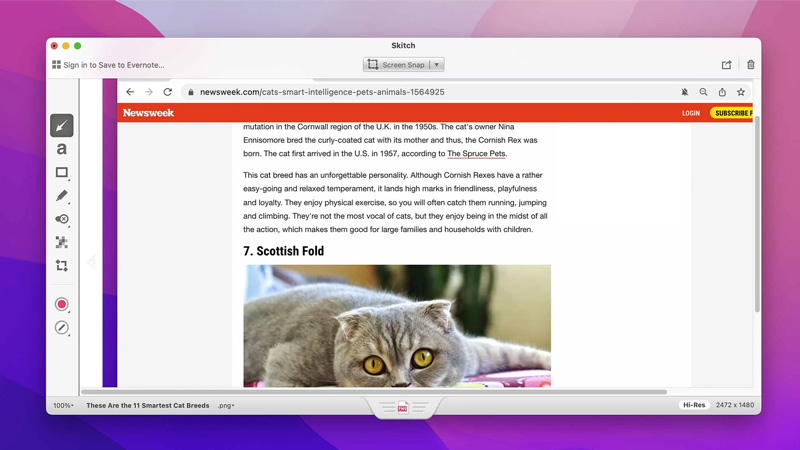Viewport: 800px width, 450px height.
Task: Change the .png file format dropdown
Action: [x=226, y=406]
